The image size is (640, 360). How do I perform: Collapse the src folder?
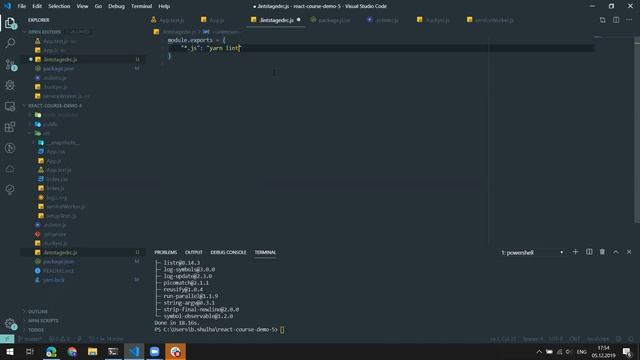(x=46, y=133)
